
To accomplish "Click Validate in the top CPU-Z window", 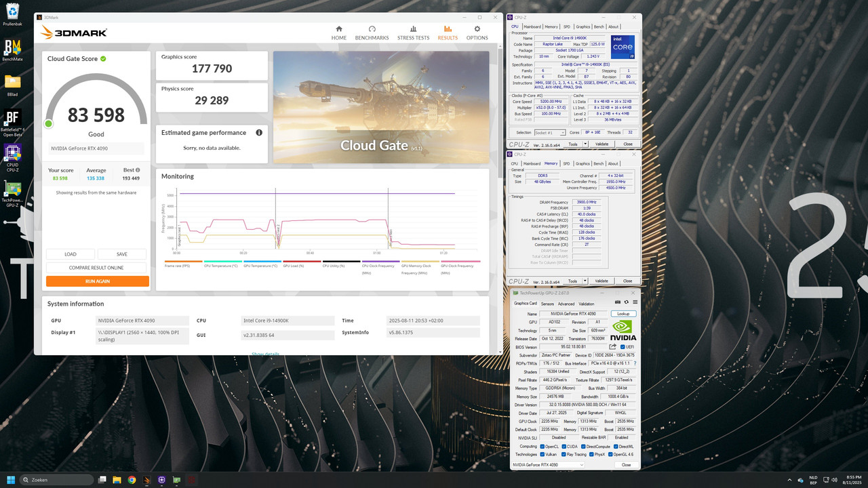I will 601,144.
